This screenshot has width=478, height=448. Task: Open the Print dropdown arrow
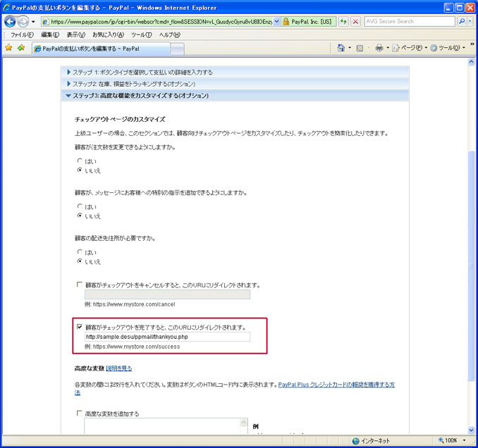[x=388, y=48]
